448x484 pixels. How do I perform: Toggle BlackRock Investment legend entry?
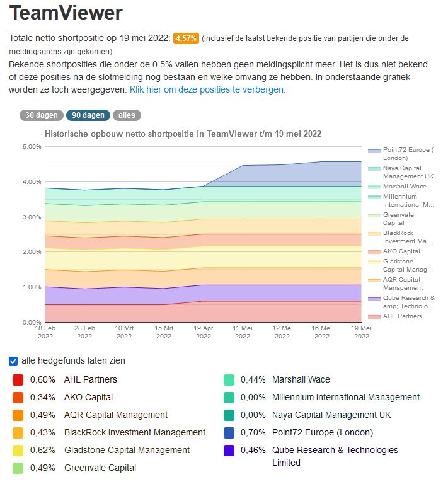(401, 237)
